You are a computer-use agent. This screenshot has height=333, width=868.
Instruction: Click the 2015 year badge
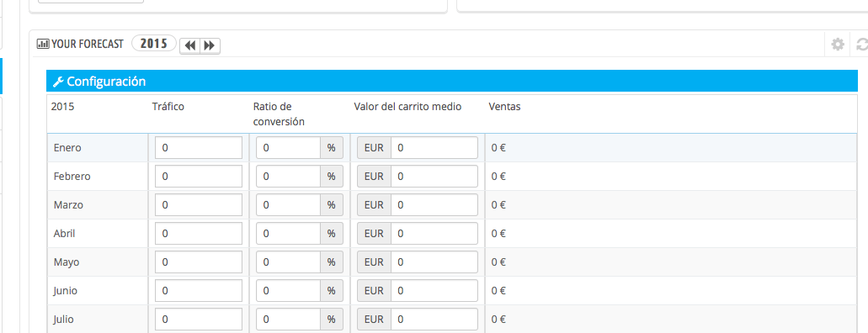click(154, 43)
